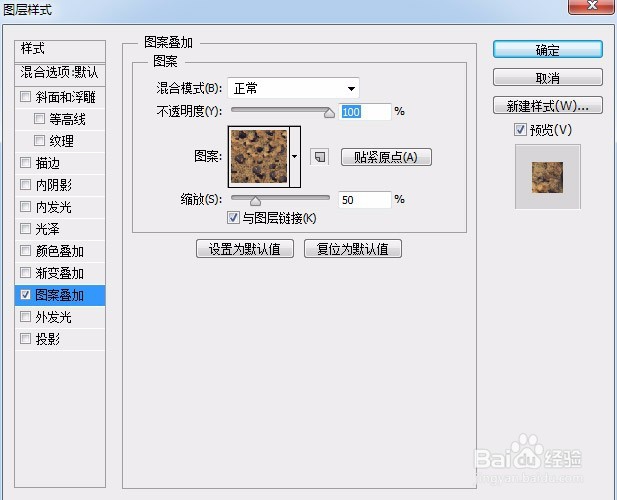Uncheck the 图案叠加 checkbox
The width and height of the screenshot is (617, 500).
(x=26, y=295)
